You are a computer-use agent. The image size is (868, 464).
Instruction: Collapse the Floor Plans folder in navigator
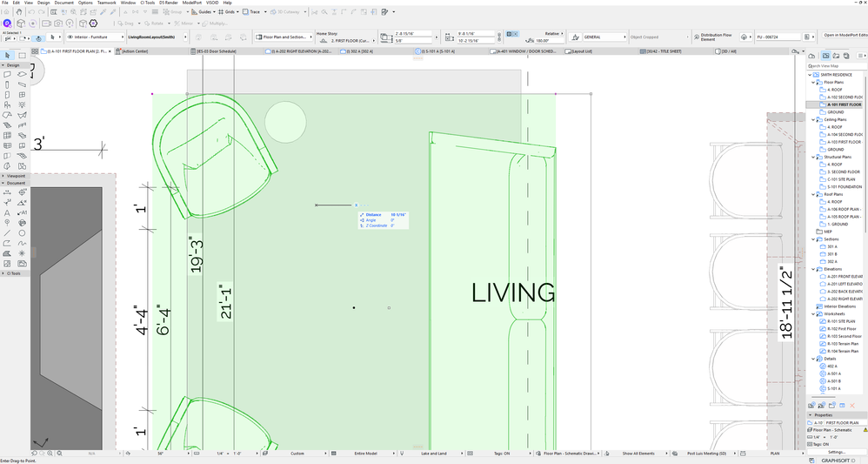point(814,82)
